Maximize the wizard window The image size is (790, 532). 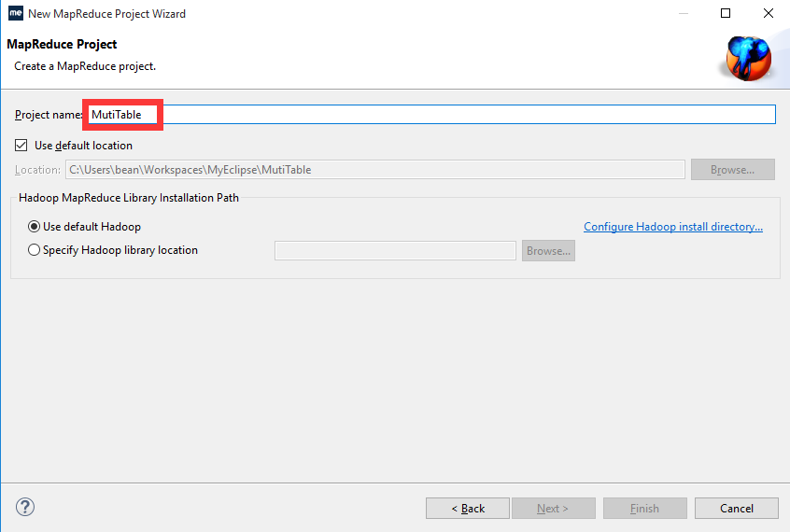[x=726, y=13]
